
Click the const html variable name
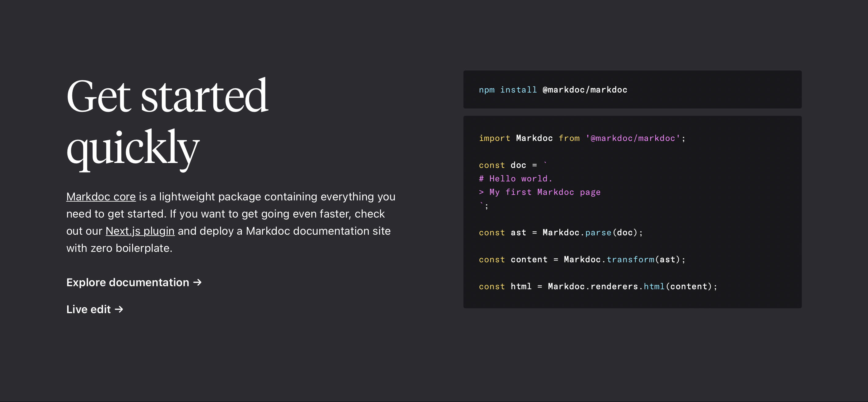point(521,287)
